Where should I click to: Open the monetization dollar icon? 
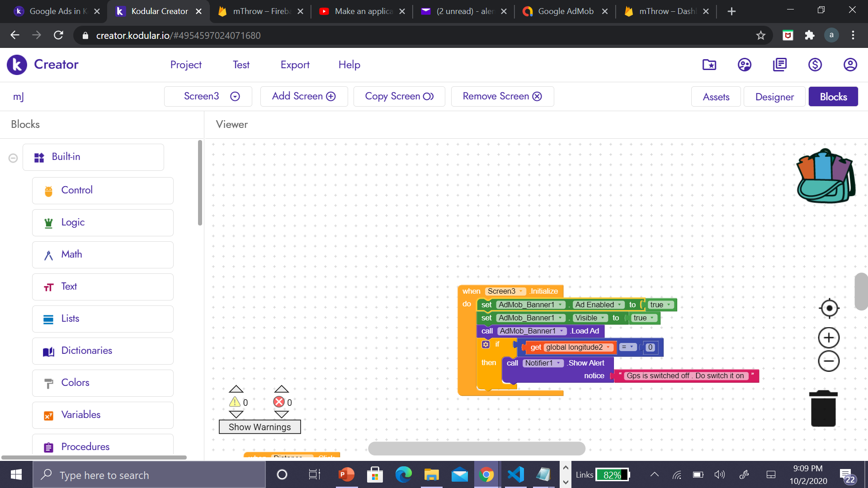pyautogui.click(x=815, y=65)
